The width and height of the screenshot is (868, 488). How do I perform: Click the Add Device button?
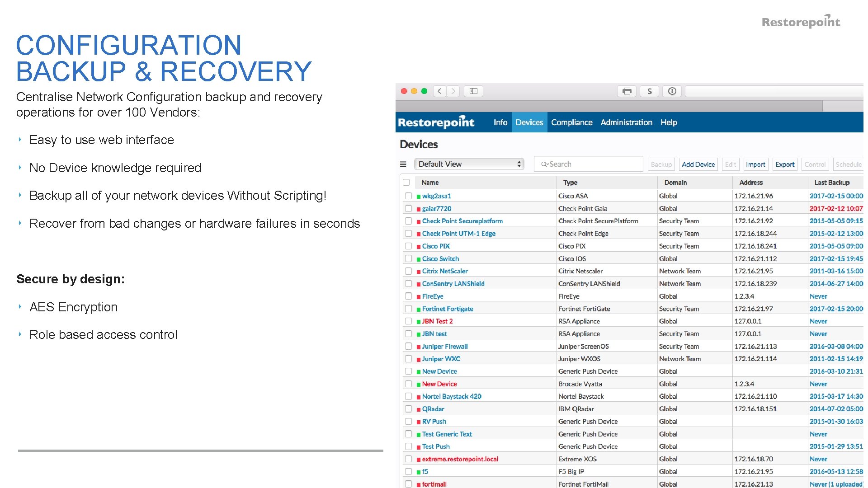point(698,164)
